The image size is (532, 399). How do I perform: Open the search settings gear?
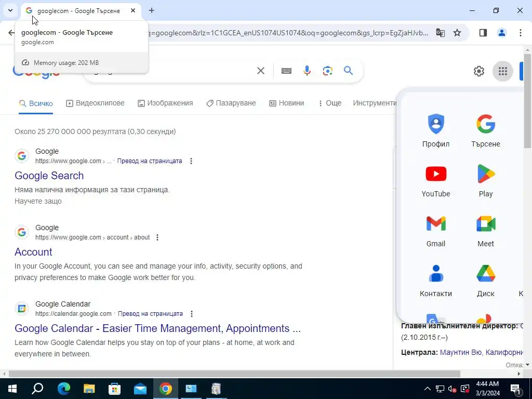tap(478, 71)
